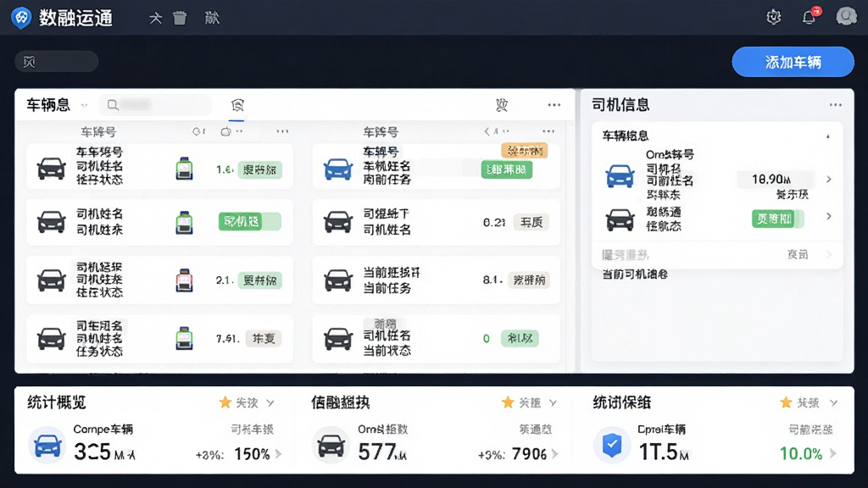Select the underlined icon tab in vehicle panel header

tap(237, 105)
